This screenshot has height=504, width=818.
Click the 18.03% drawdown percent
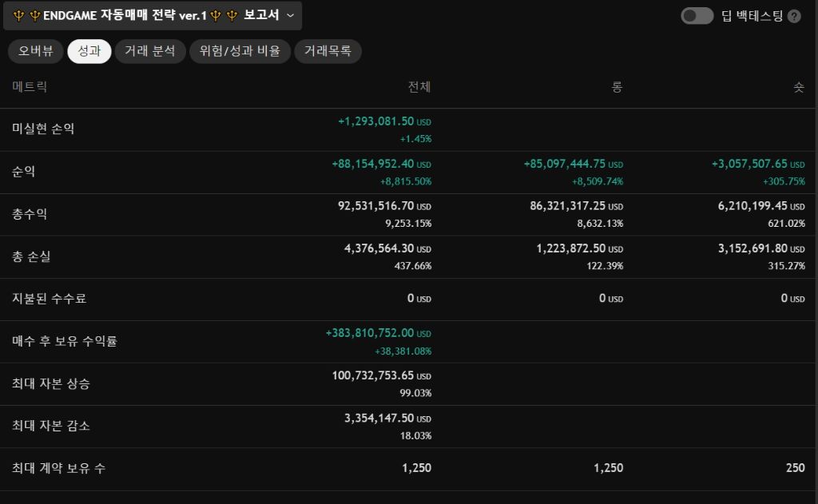pos(415,435)
